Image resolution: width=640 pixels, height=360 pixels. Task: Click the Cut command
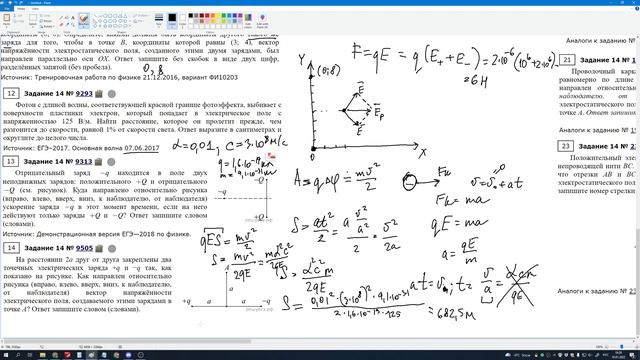[18, 16]
